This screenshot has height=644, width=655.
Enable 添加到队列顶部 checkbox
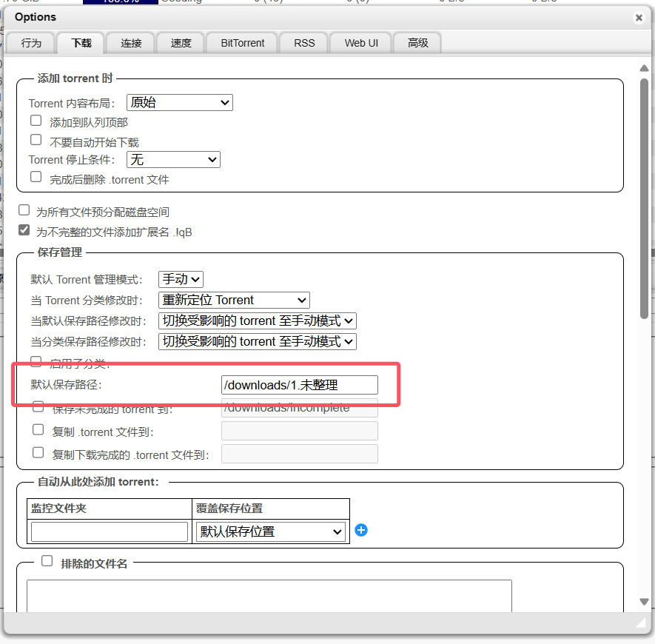coord(36,121)
